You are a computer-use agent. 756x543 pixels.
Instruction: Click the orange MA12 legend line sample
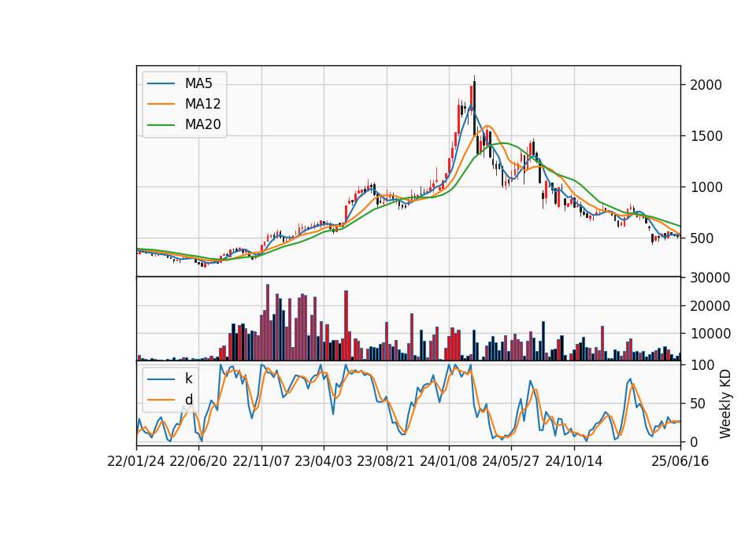pos(161,104)
